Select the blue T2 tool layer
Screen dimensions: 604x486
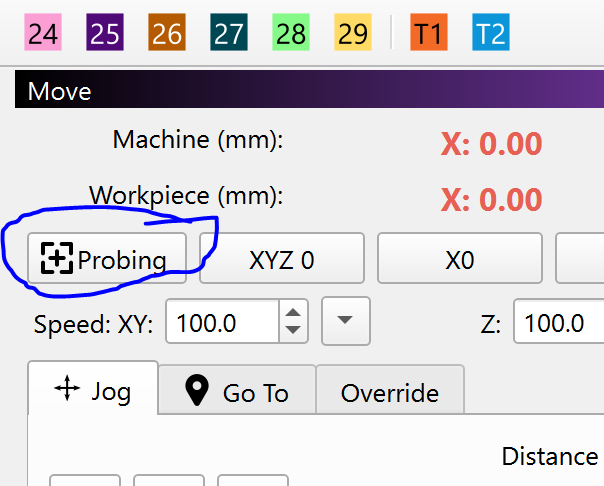pyautogui.click(x=490, y=34)
